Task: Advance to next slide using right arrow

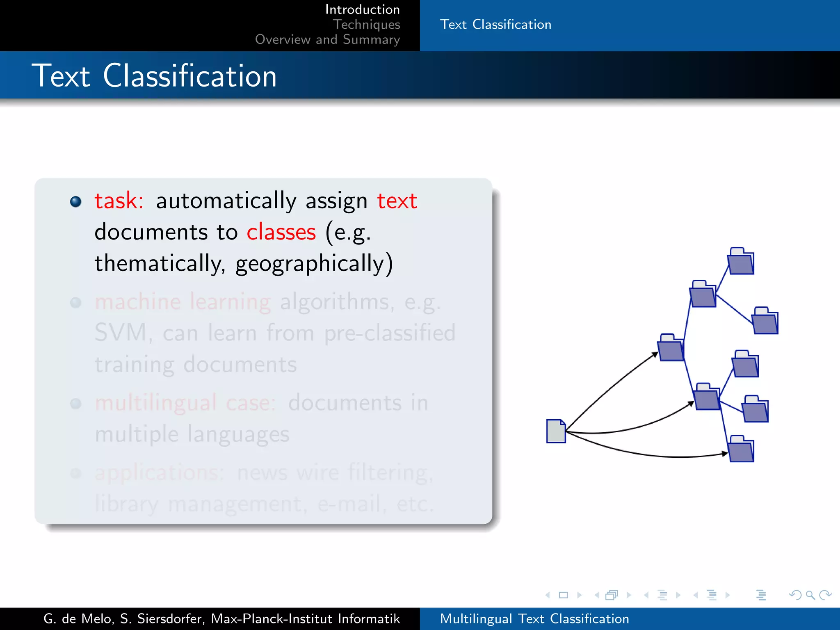Action: 579,595
